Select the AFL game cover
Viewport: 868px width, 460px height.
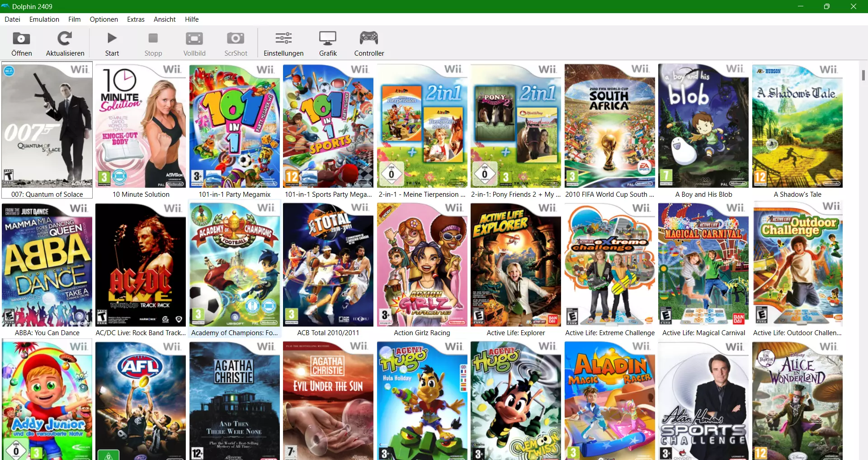pos(141,401)
